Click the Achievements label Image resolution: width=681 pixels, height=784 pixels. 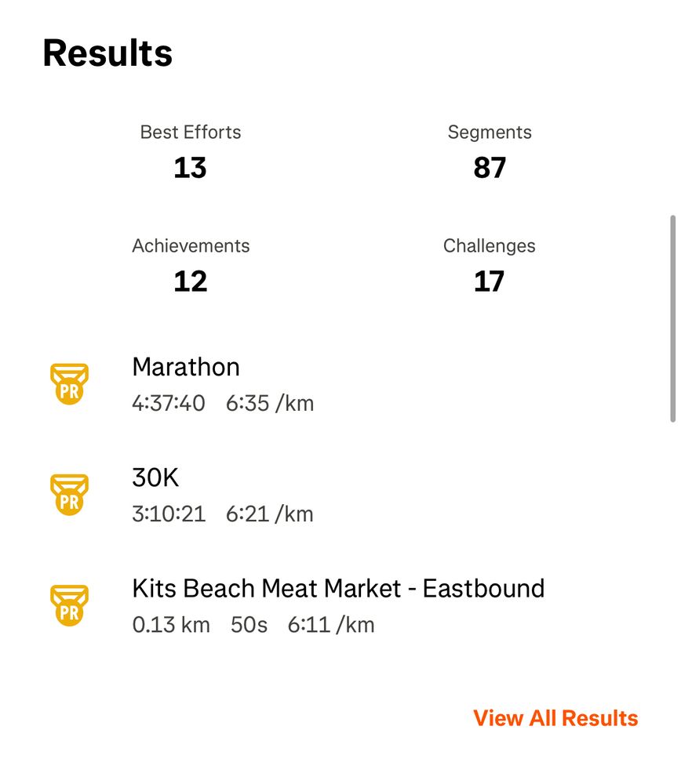(191, 246)
